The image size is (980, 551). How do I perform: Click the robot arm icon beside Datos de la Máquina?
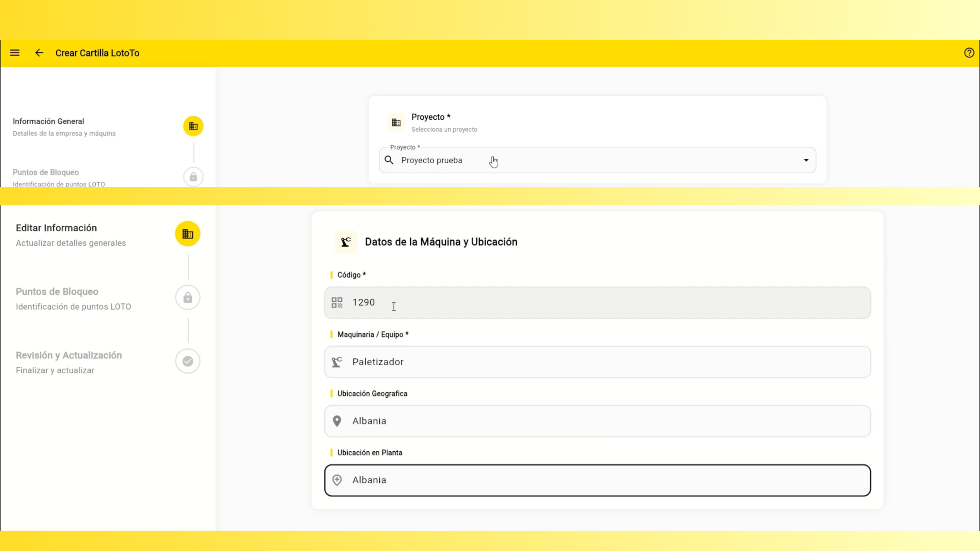(x=346, y=242)
